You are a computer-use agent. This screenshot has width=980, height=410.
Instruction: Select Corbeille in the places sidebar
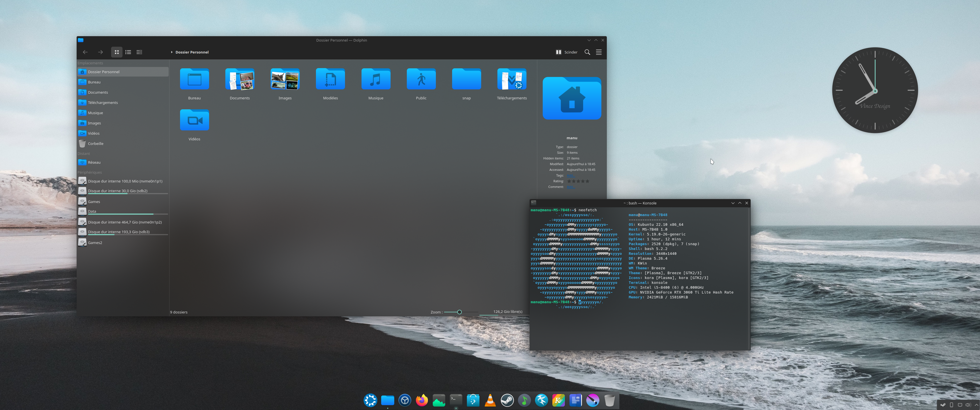[95, 144]
